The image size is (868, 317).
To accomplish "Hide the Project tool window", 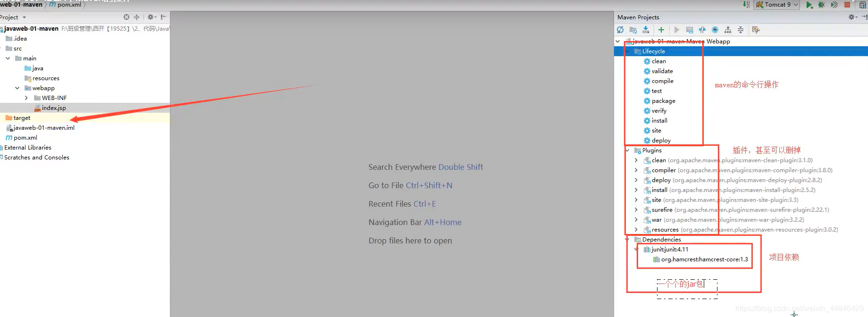I will click(163, 17).
